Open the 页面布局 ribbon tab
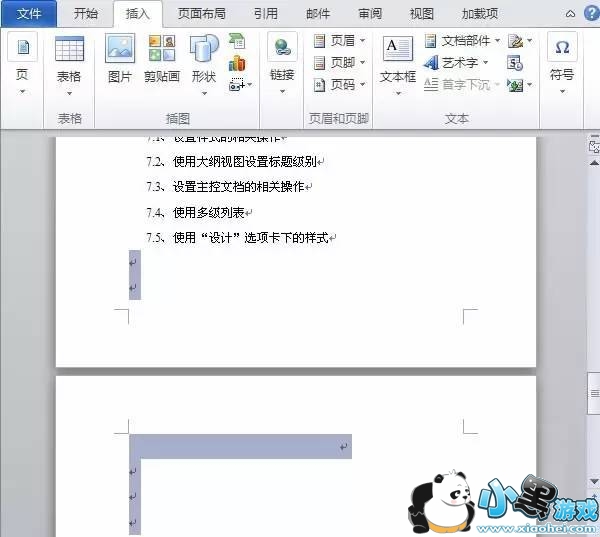Screen dimensions: 600x537 click(x=202, y=14)
